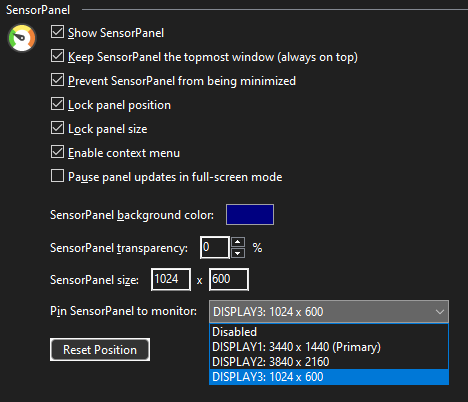
Task: Select highlighted DISPLAY3: 1024 x 600 entry
Action: pyautogui.click(x=329, y=377)
